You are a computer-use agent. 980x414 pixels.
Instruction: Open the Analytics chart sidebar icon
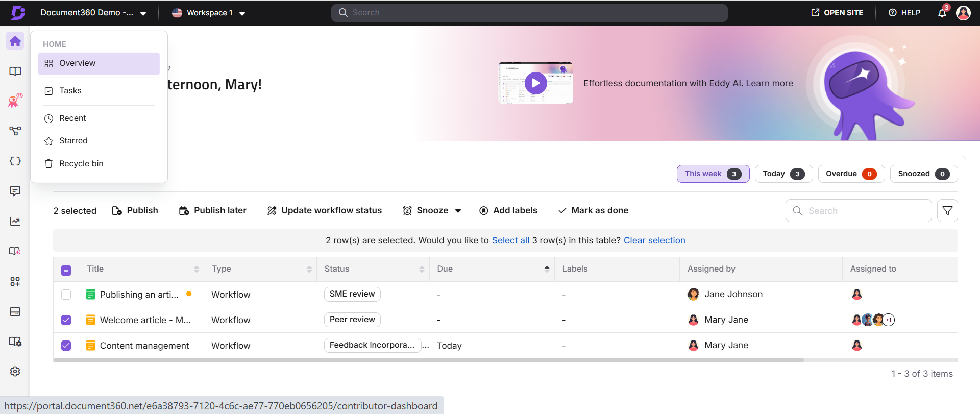[15, 221]
